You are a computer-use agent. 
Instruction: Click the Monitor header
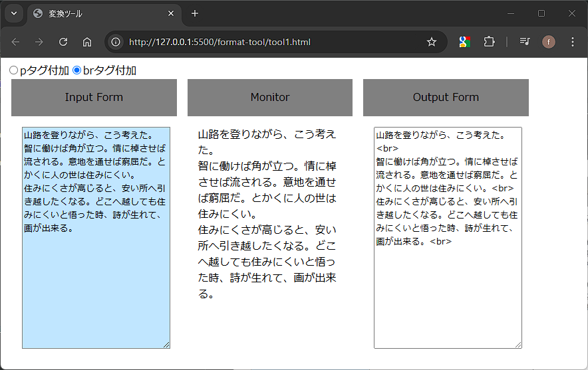coord(270,98)
